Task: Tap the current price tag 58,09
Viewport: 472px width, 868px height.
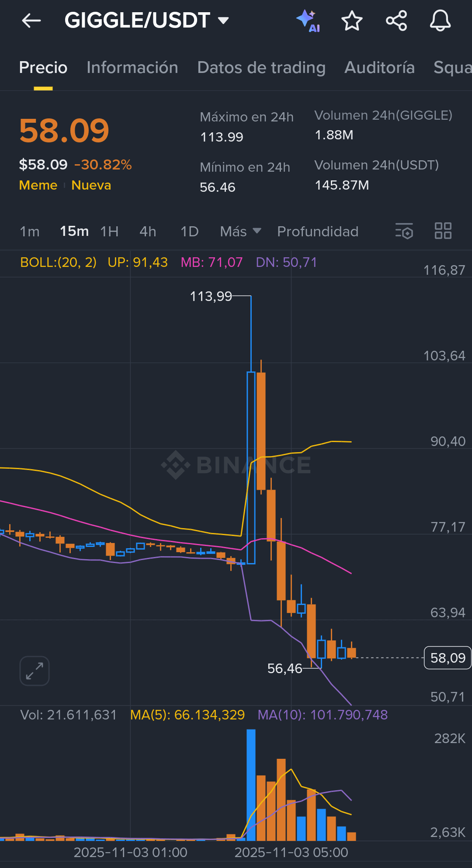Action: pos(448,657)
